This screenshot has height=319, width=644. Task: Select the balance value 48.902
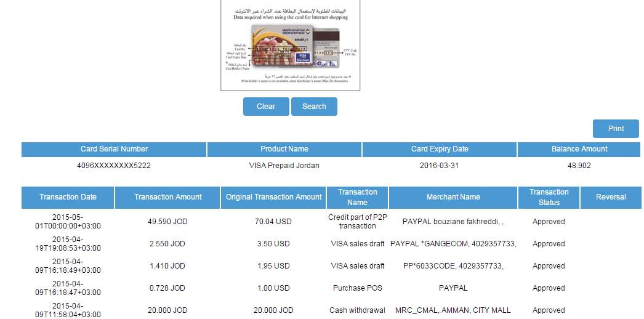click(579, 166)
